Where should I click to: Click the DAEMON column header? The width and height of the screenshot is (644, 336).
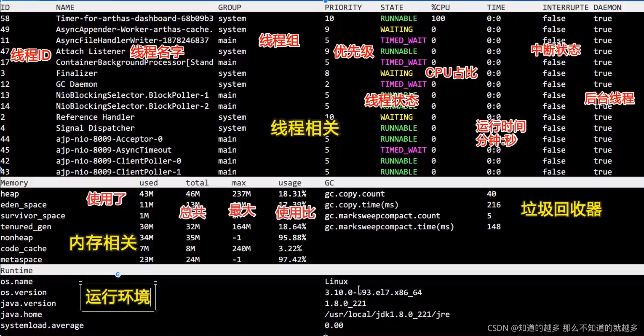(607, 8)
